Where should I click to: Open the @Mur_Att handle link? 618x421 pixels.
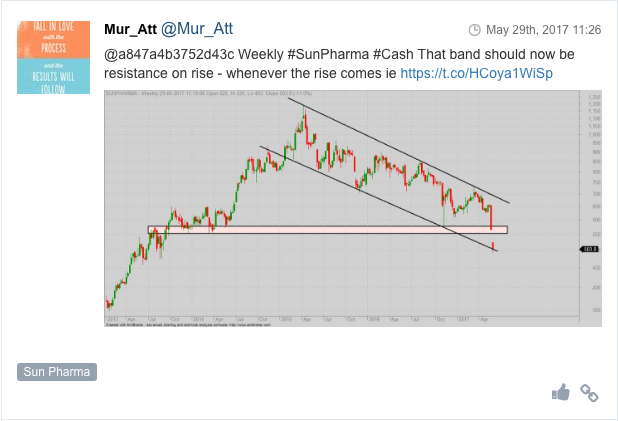(x=197, y=29)
